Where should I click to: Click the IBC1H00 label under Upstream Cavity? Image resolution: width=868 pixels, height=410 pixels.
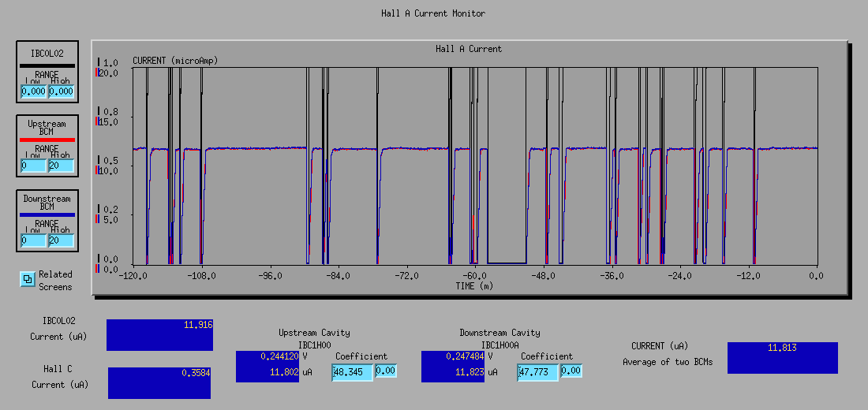(x=314, y=345)
